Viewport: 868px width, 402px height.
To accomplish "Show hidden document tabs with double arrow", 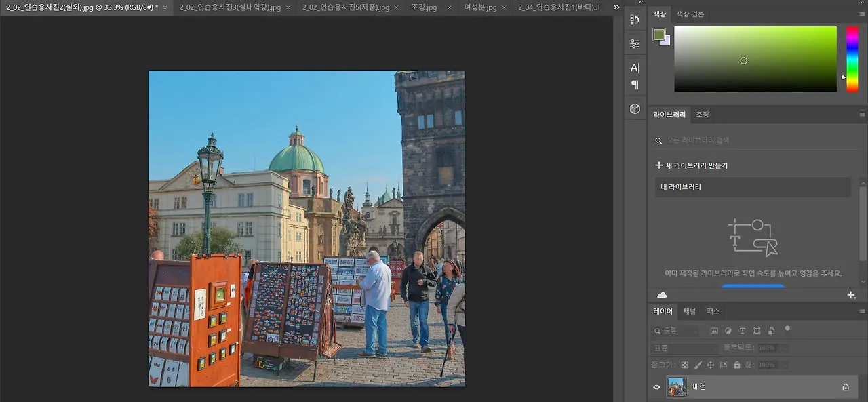I will [616, 7].
